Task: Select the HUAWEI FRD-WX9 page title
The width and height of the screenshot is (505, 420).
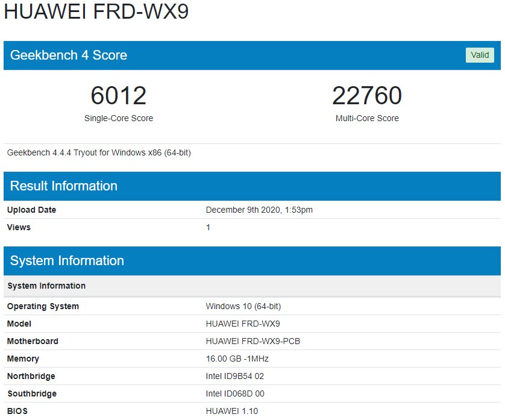Action: 96,11
